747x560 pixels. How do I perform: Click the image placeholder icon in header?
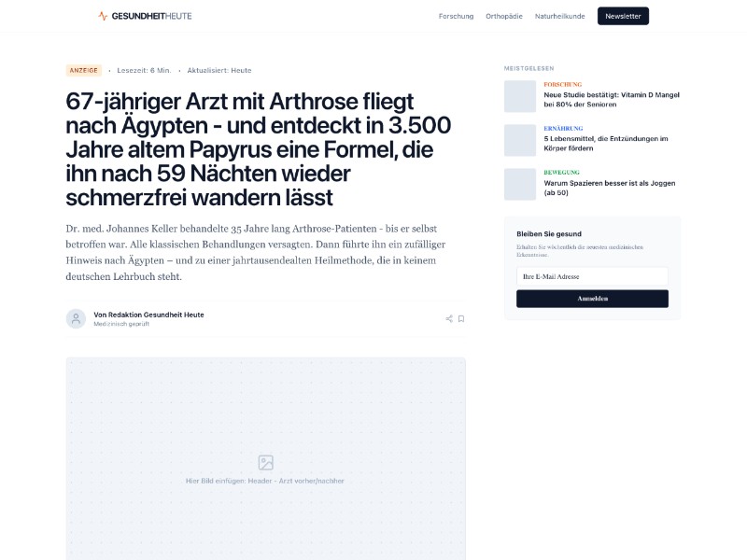click(265, 462)
